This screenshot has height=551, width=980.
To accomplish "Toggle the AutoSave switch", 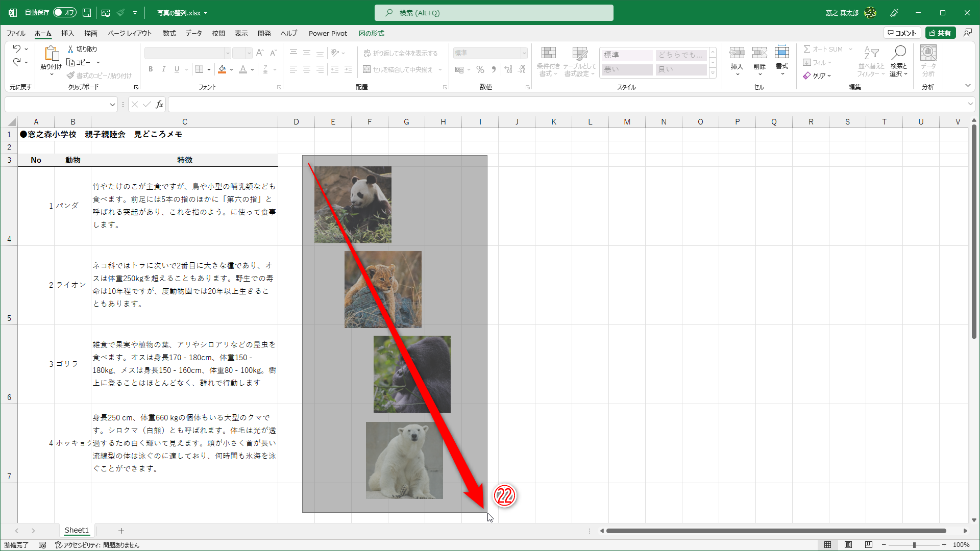I will [x=64, y=13].
